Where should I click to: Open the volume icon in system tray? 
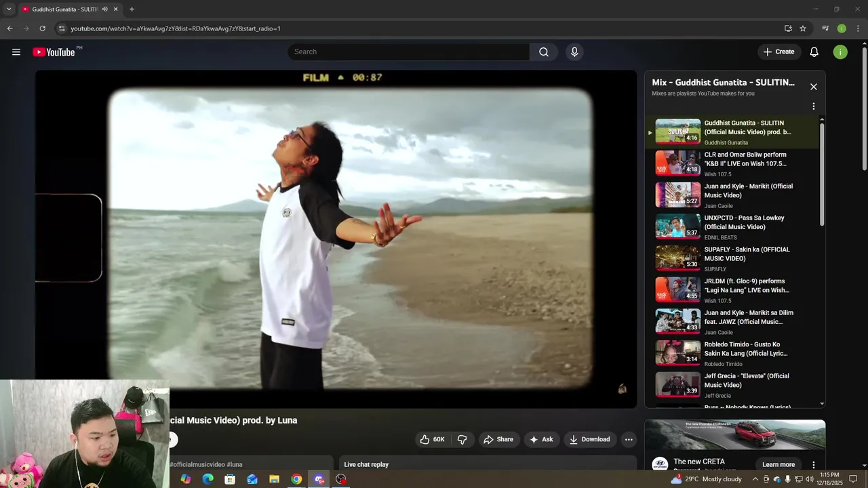click(x=809, y=479)
